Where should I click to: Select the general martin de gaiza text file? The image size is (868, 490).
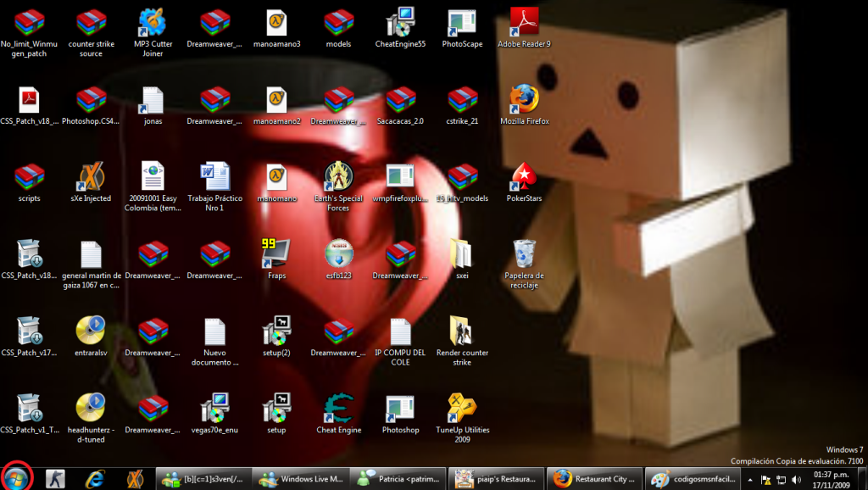92,254
